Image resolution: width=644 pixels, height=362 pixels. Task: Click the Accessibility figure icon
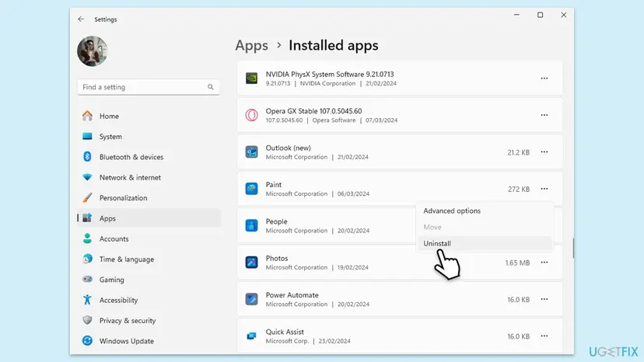(x=87, y=300)
